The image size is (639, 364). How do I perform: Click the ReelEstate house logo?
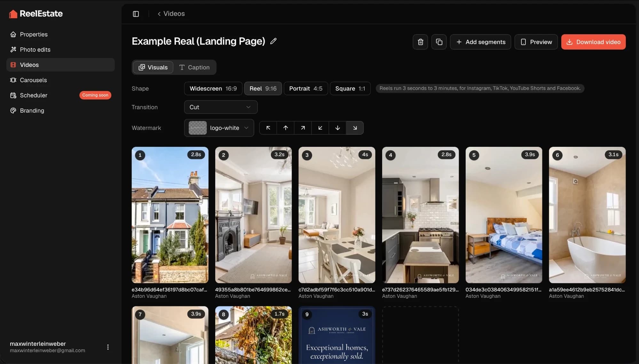pos(13,14)
